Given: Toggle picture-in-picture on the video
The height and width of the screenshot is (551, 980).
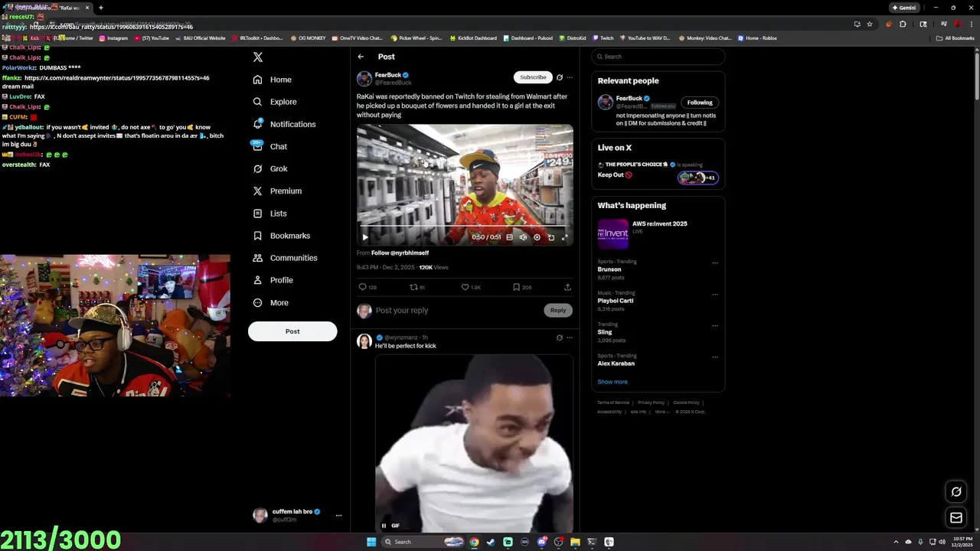Looking at the screenshot, I should coord(550,237).
